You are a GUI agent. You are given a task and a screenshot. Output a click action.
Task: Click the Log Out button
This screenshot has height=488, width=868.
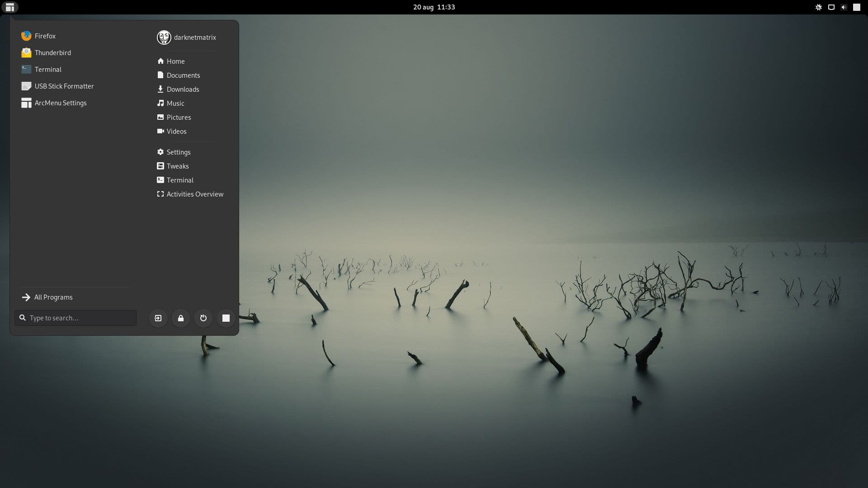[x=158, y=318]
